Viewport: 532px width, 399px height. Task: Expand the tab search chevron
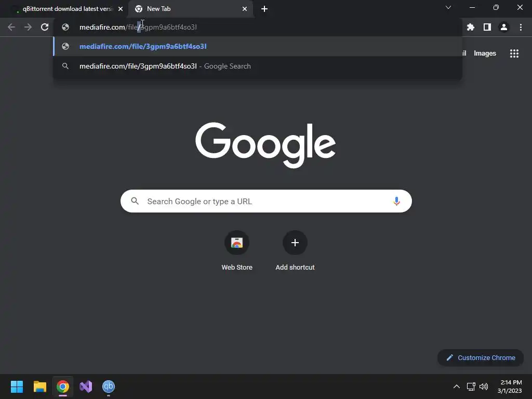448,7
